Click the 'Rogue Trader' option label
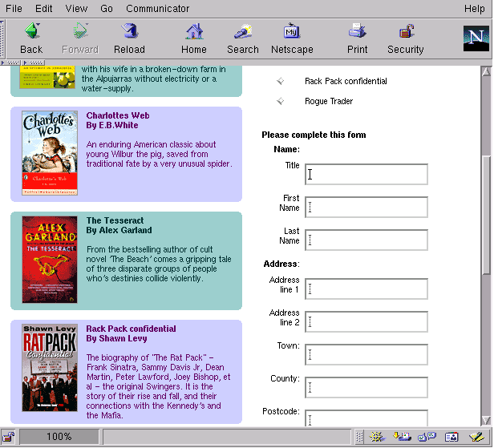 [x=329, y=101]
